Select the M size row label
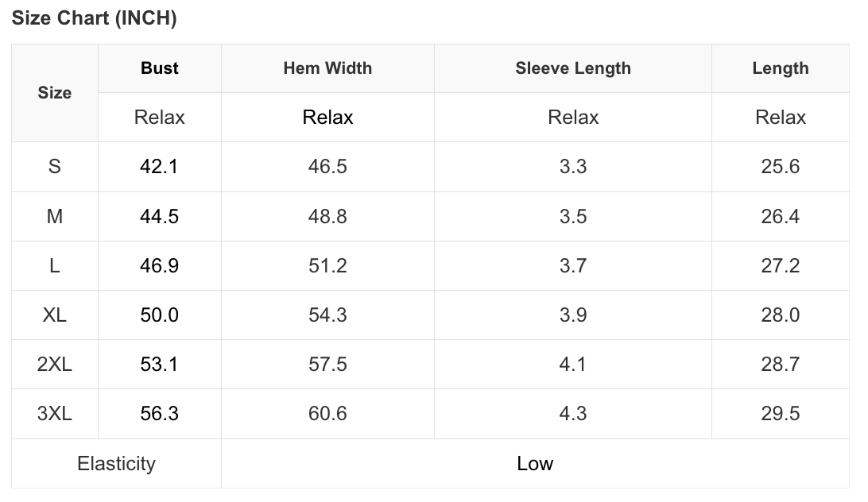 [54, 216]
